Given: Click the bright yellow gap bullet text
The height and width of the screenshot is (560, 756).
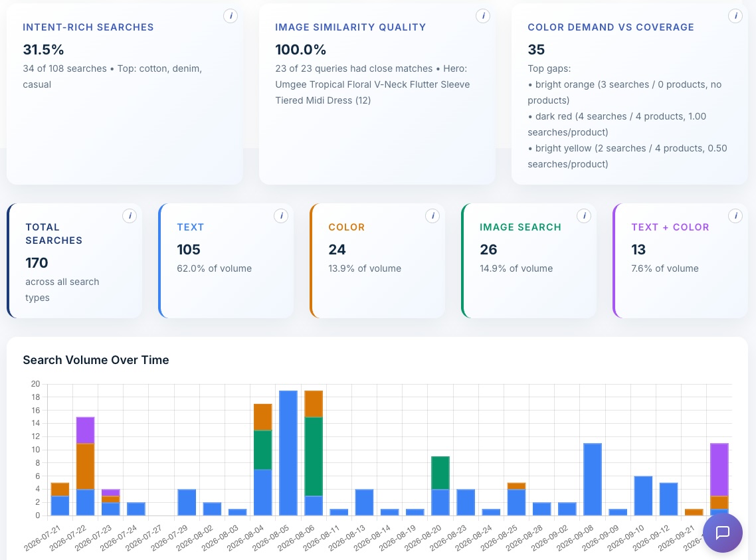Looking at the screenshot, I should tap(627, 155).
